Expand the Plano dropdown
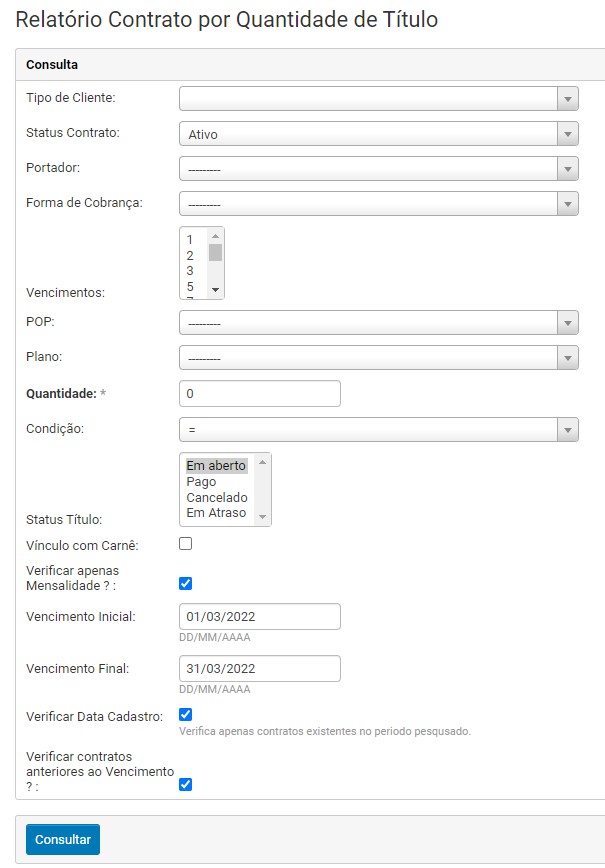The height and width of the screenshot is (868, 605). (378, 358)
